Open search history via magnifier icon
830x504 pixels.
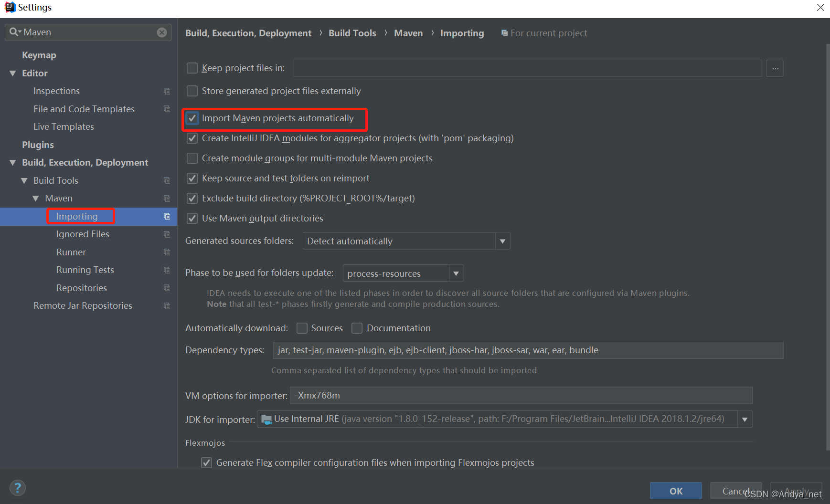[x=15, y=32]
